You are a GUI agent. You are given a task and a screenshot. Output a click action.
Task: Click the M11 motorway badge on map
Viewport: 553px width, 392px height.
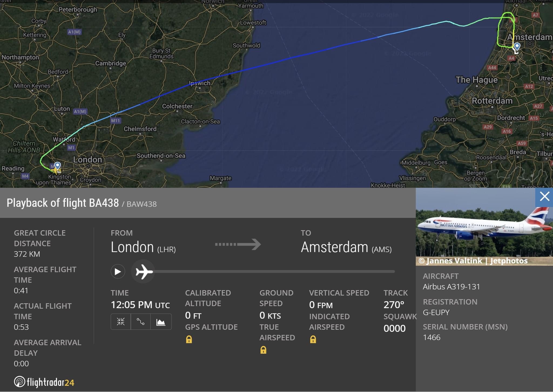(x=116, y=121)
